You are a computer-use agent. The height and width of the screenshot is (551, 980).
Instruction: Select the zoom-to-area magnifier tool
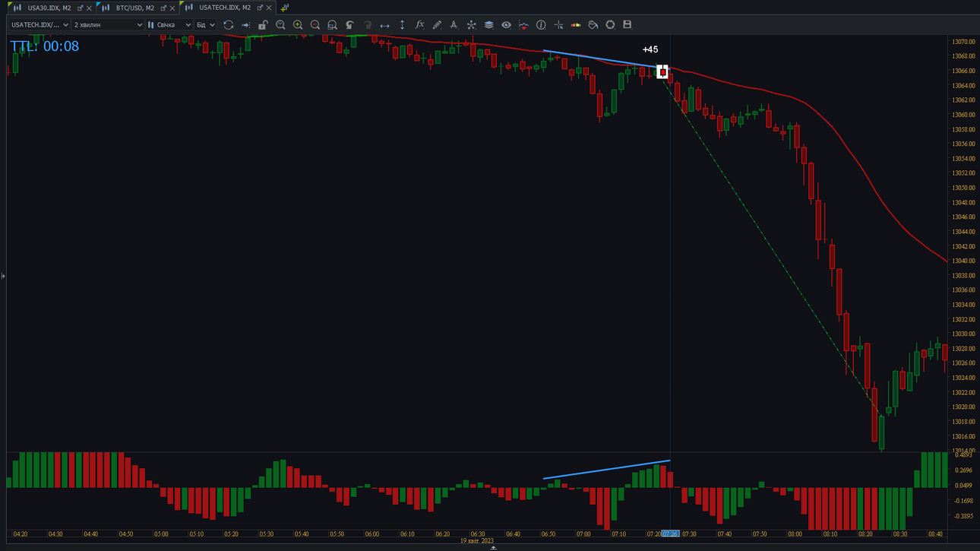pyautogui.click(x=332, y=25)
